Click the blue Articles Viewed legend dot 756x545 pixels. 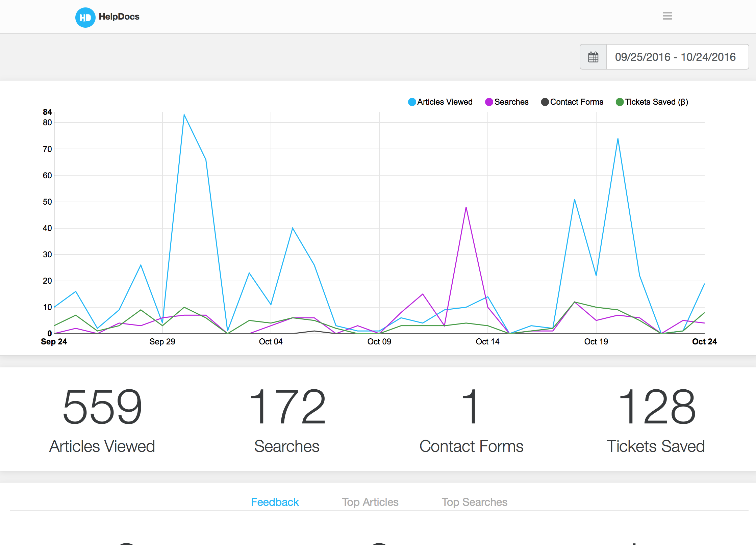coord(411,102)
